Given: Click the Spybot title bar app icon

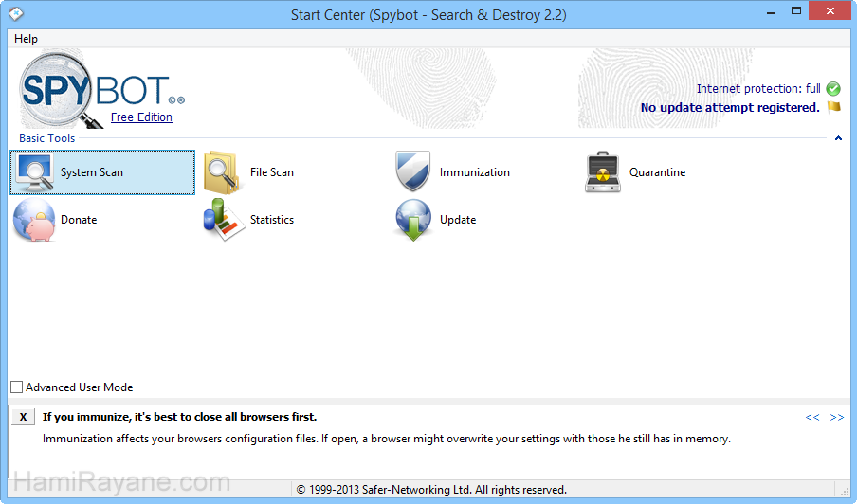Looking at the screenshot, I should [x=16, y=13].
